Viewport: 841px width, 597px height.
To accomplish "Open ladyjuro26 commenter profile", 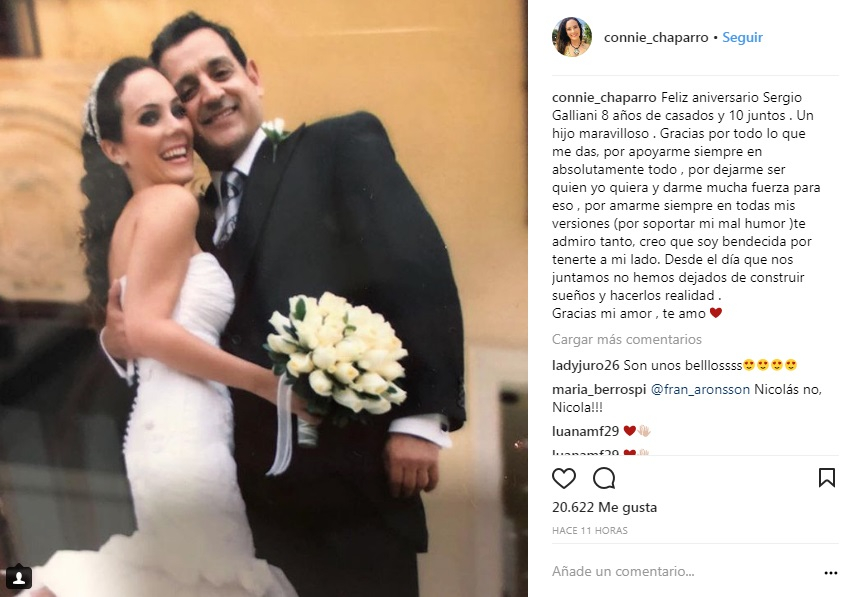I will tap(585, 366).
